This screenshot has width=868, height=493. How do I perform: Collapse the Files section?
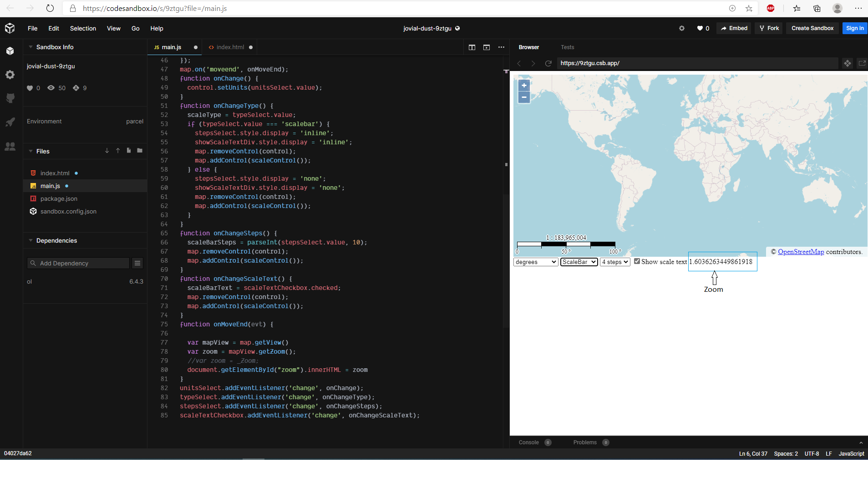[x=30, y=151]
